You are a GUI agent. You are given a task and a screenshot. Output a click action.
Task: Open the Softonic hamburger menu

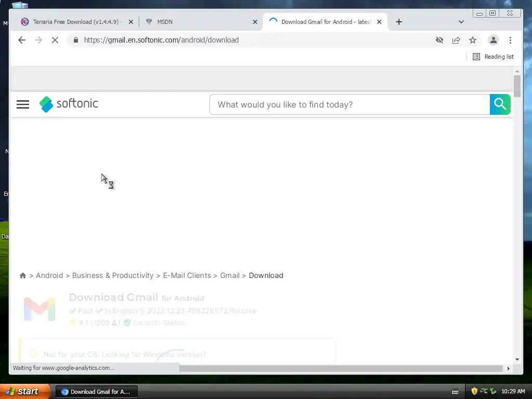point(23,104)
